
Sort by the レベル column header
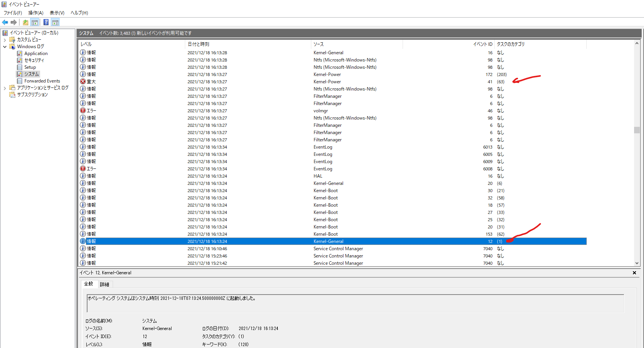click(131, 44)
